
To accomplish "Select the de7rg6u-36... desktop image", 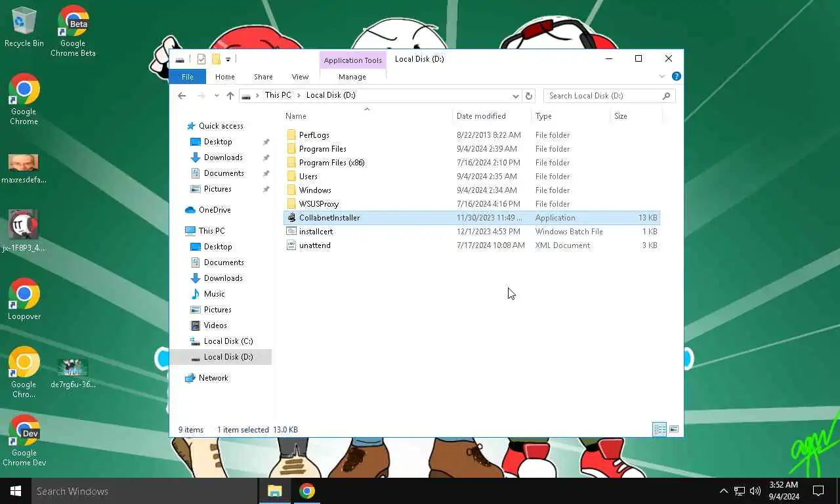I will click(x=73, y=373).
